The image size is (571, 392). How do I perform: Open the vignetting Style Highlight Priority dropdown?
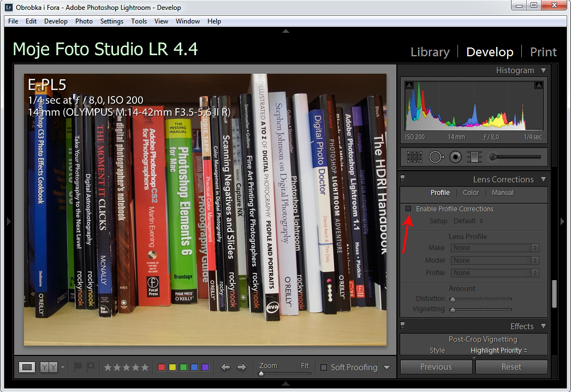click(x=498, y=351)
